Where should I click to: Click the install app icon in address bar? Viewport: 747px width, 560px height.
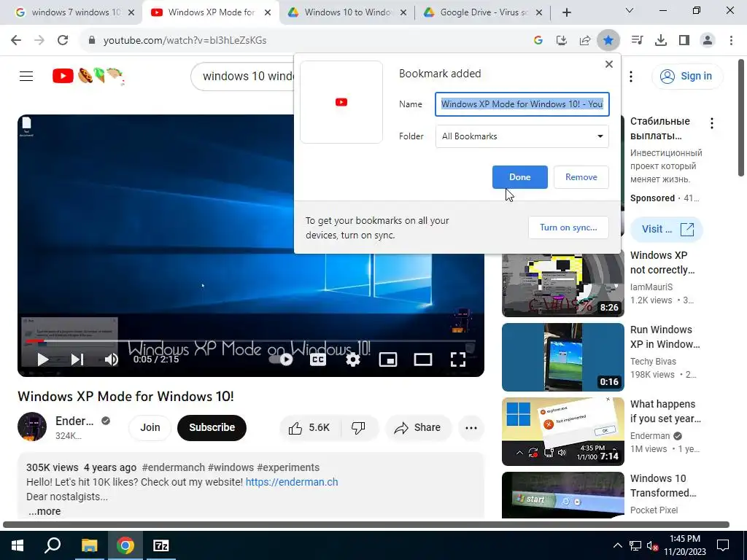[x=562, y=41]
